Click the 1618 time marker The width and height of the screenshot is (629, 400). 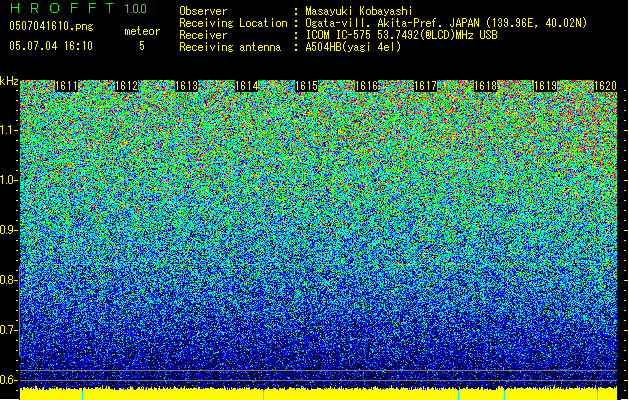485,86
